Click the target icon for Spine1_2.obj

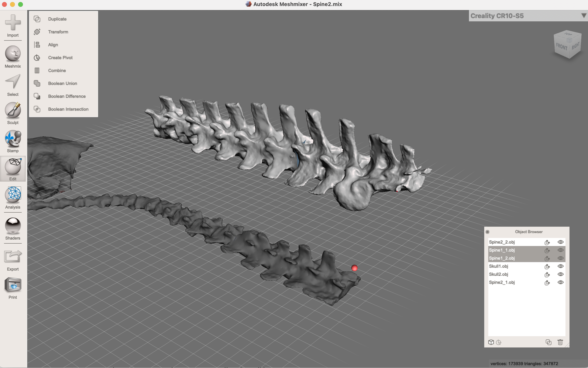(547, 258)
